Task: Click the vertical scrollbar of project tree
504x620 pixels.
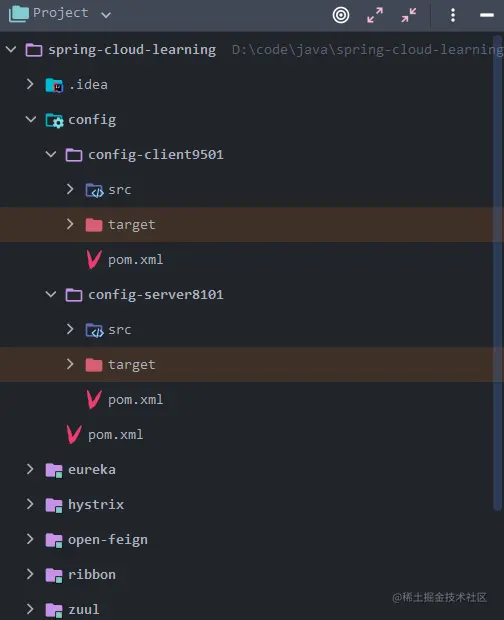Action: coord(497,273)
